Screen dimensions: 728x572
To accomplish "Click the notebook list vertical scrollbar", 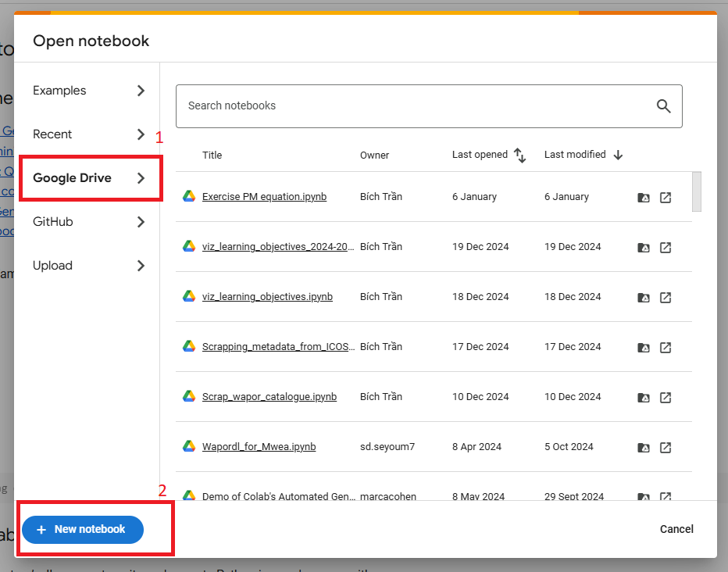I will pos(696,191).
